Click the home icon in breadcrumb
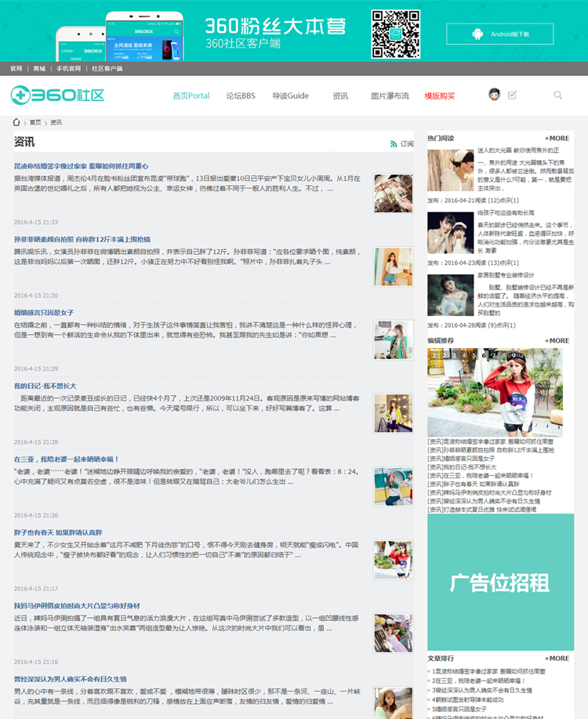Viewport: 588px width, 719px height. tap(16, 122)
